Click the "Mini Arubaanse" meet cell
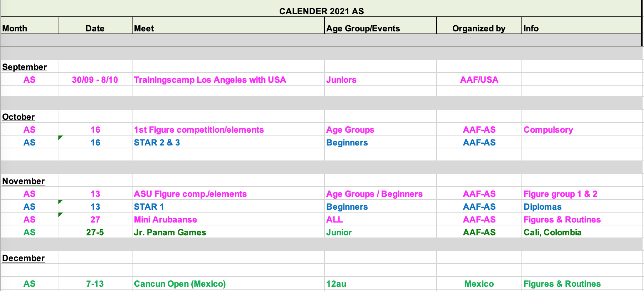Image resolution: width=644 pixels, height=291 pixels. pyautogui.click(x=165, y=220)
